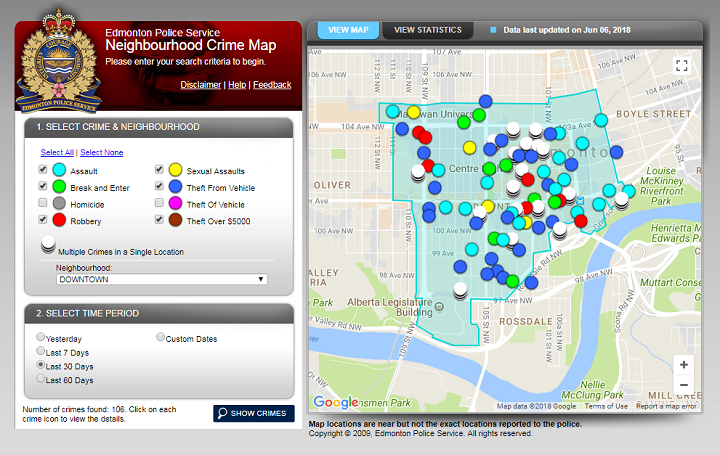Image resolution: width=720 pixels, height=455 pixels.
Task: Open the Disclaimer link
Action: (201, 85)
